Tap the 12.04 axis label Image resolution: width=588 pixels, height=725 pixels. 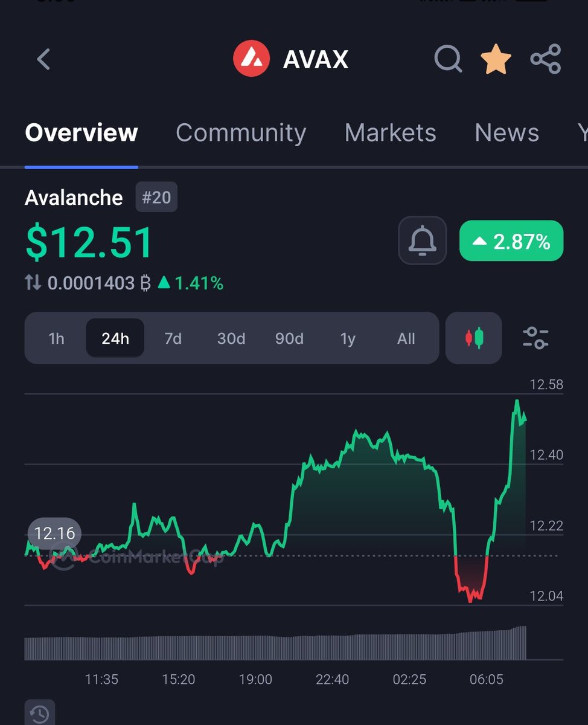pyautogui.click(x=546, y=596)
